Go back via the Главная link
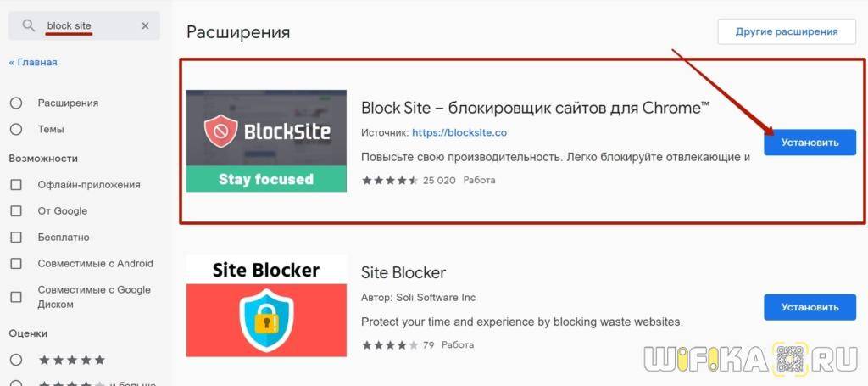868x386 pixels. pos(33,62)
